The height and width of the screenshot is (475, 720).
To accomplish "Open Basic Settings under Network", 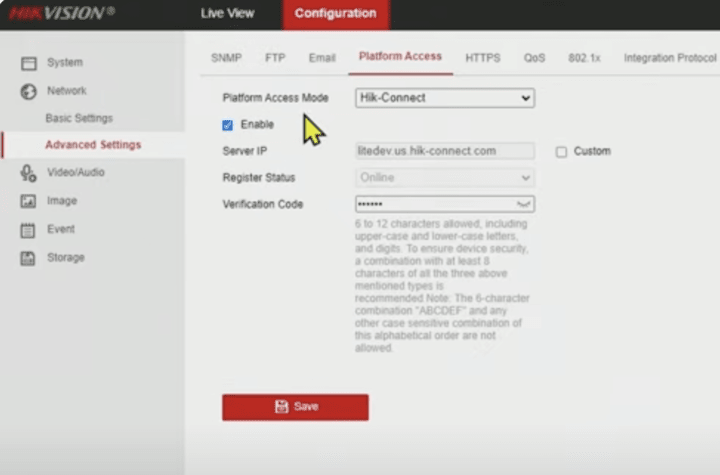I will pos(79,118).
